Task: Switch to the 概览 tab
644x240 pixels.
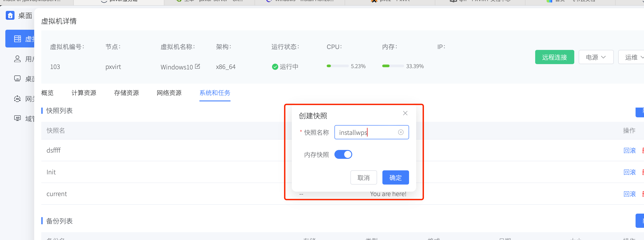Action: (47, 93)
